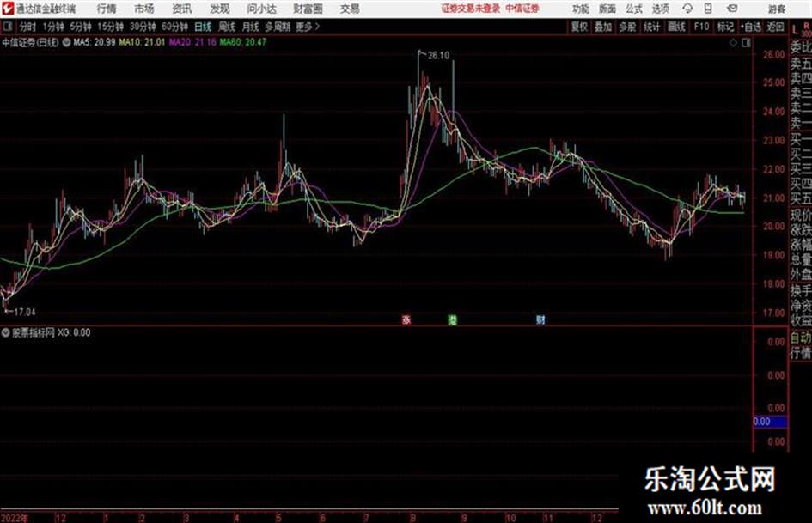Click the blue 财 event marker

(x=540, y=319)
